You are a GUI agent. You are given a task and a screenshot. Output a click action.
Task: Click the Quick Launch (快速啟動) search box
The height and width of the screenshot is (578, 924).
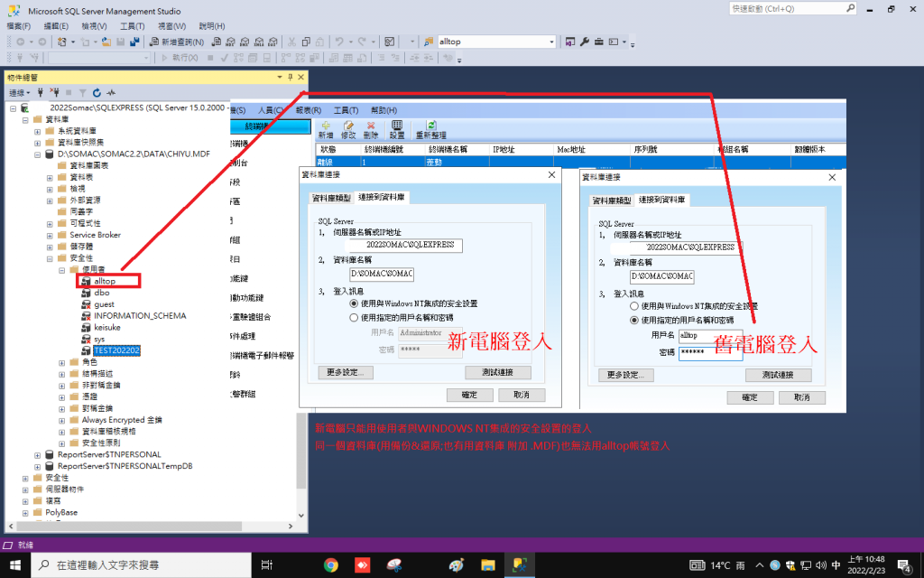tap(792, 8)
